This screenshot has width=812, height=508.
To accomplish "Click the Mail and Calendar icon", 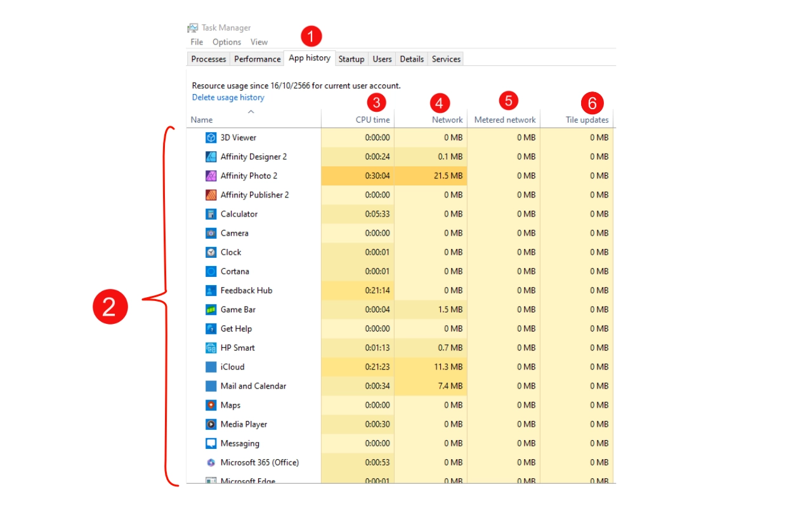I will (211, 386).
